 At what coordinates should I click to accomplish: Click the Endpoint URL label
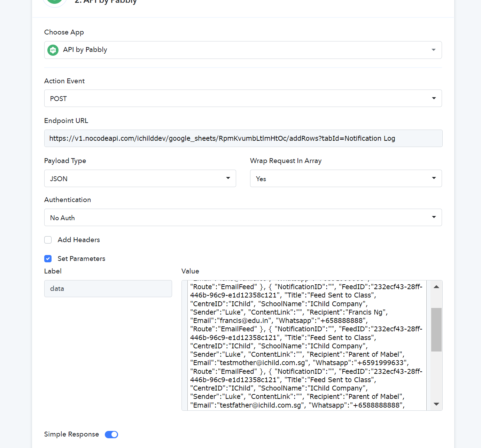[66, 121]
